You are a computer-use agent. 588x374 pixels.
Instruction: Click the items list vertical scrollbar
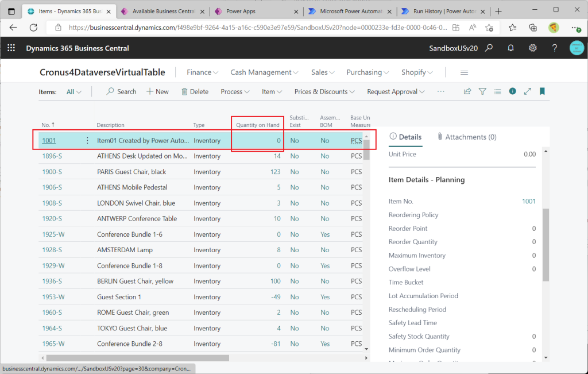[x=366, y=150]
